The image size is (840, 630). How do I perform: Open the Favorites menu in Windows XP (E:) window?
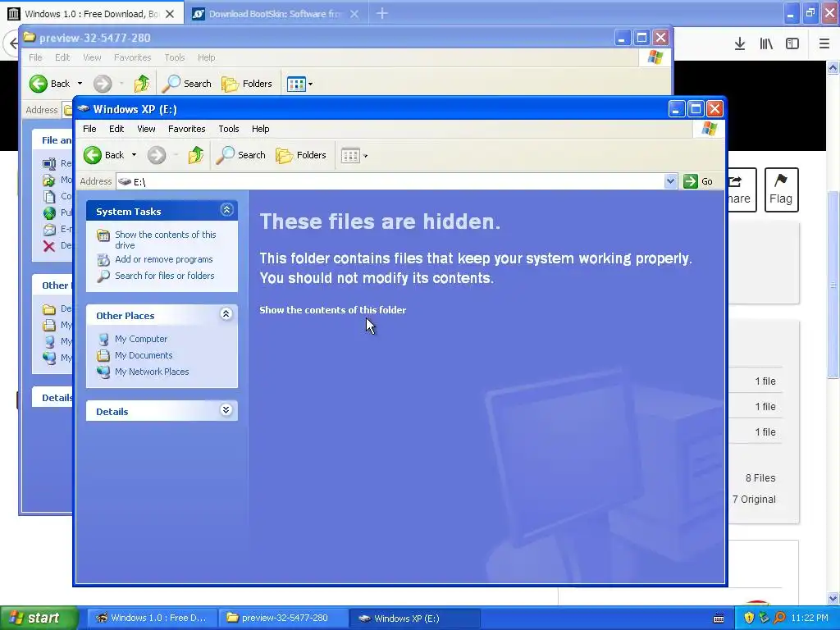point(186,129)
